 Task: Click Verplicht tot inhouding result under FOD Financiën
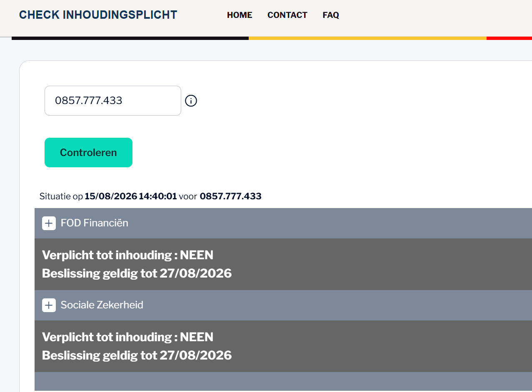click(128, 255)
